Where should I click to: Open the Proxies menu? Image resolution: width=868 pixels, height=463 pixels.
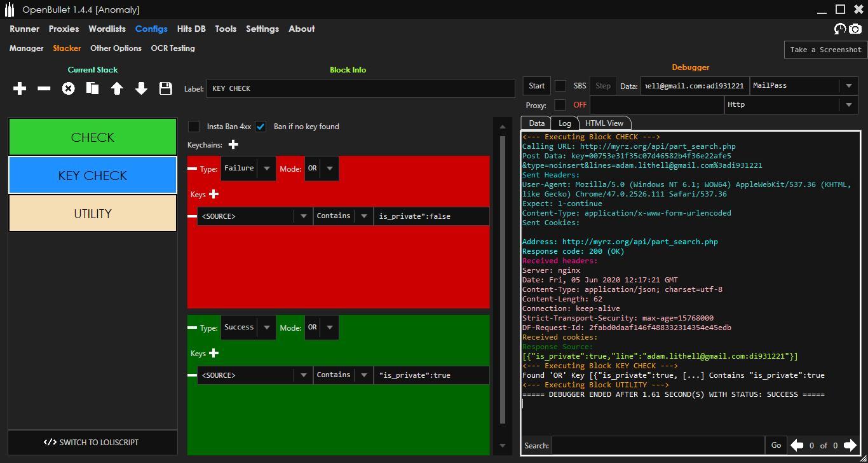pyautogui.click(x=64, y=29)
